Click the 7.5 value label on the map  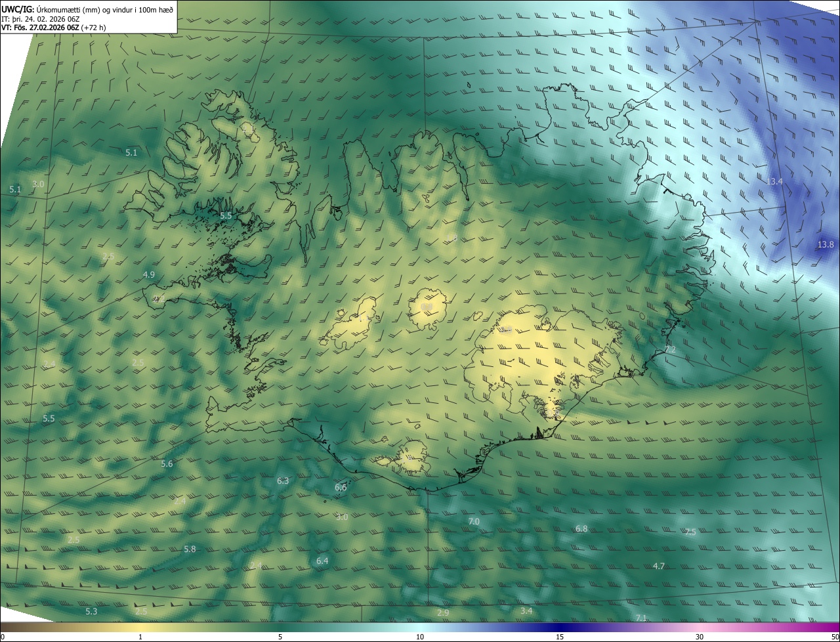[x=690, y=532]
